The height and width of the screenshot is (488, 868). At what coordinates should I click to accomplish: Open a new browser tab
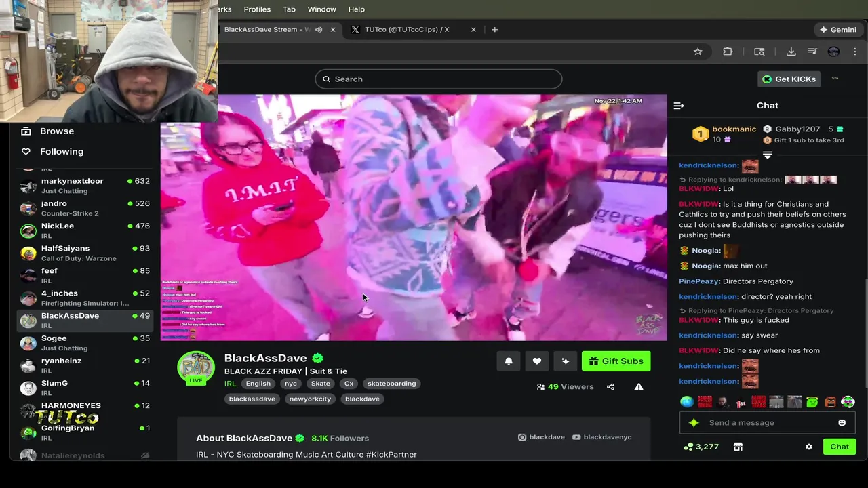(494, 30)
